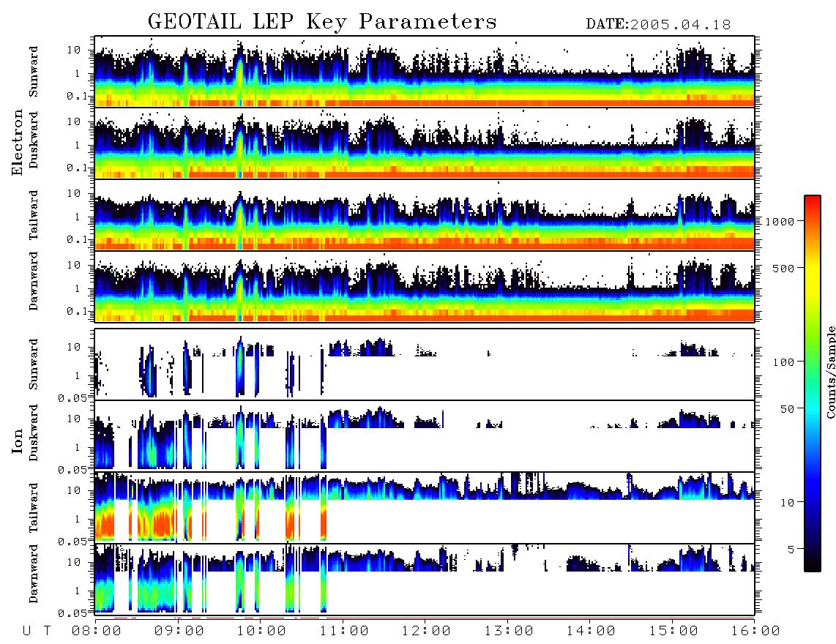Select the Electron 'Tailward' panel label

click(34, 214)
